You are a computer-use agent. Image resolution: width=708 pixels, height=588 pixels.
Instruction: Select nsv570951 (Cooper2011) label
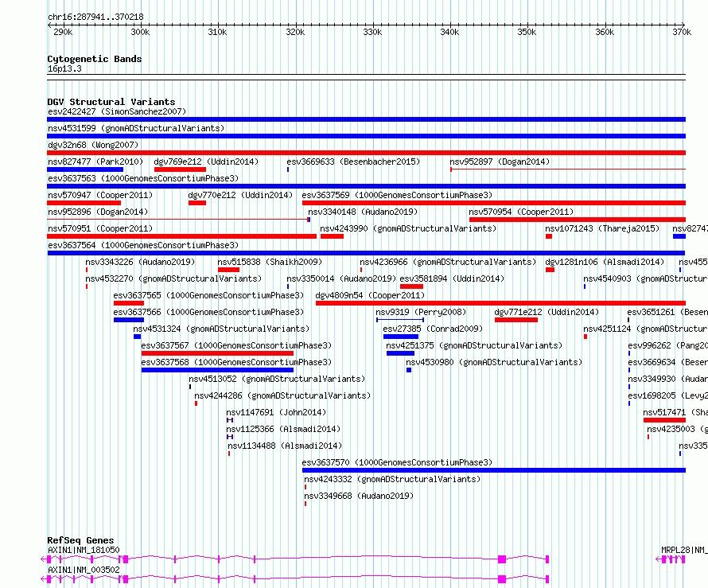click(100, 228)
